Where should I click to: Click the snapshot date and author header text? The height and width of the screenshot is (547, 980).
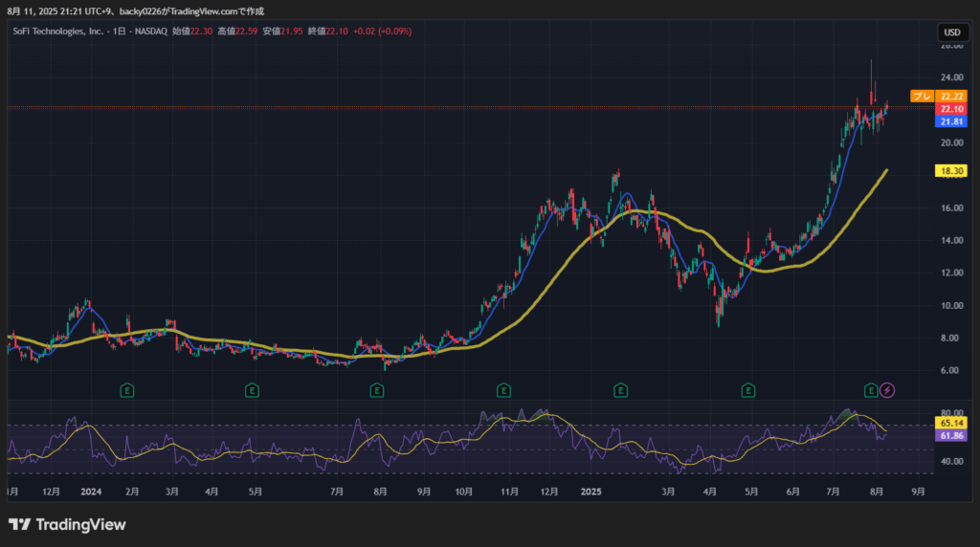tap(136, 11)
